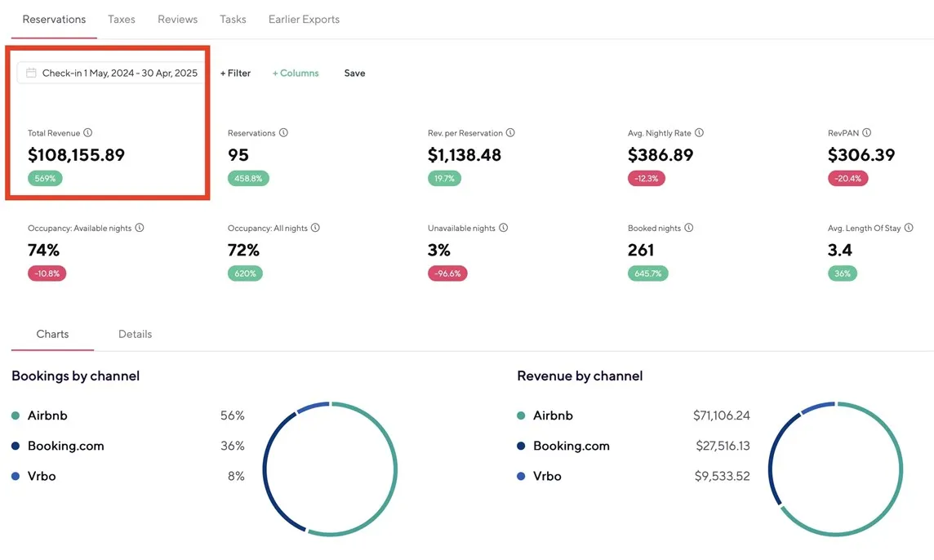
Task: Switch to the Taxes tab
Action: click(122, 19)
